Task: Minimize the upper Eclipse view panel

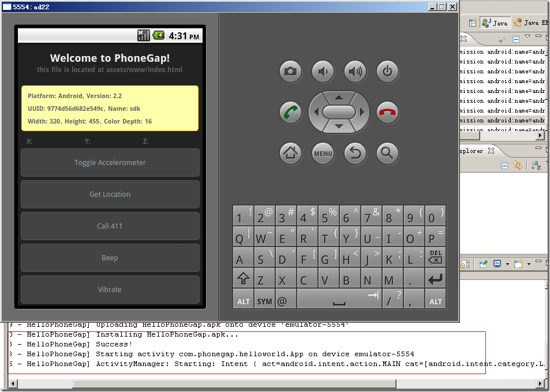Action: (x=538, y=36)
